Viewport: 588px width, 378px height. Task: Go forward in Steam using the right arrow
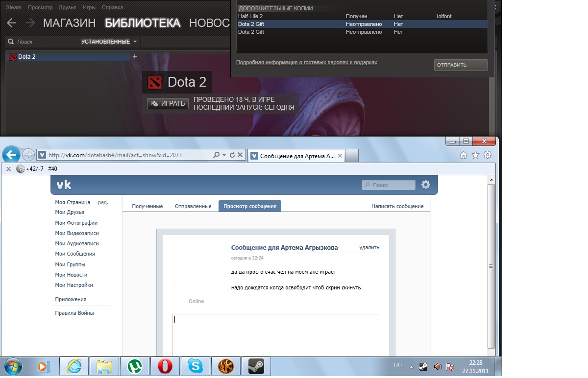coord(30,23)
